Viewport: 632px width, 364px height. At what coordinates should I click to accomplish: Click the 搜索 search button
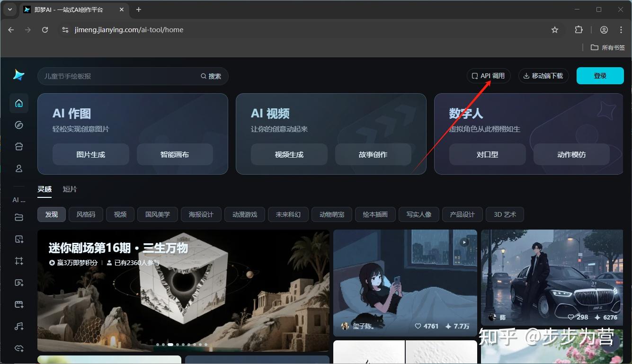[x=211, y=76]
